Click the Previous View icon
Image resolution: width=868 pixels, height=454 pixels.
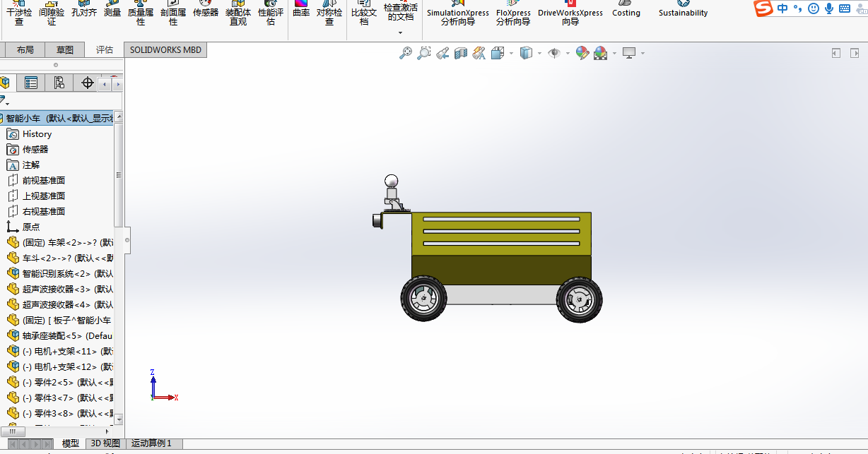[x=442, y=53]
